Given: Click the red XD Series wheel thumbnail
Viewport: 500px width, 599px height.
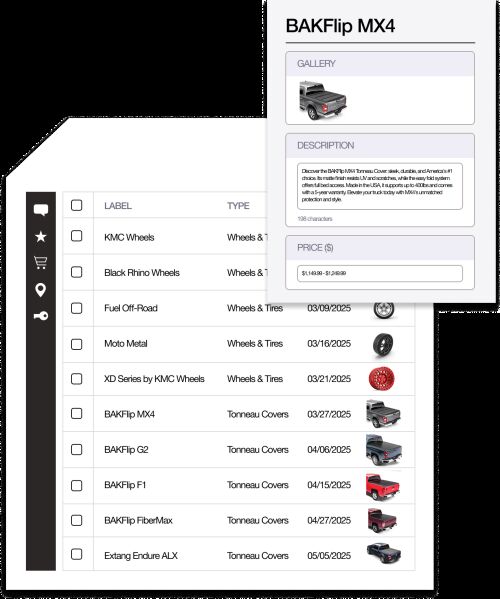Looking at the screenshot, I should coord(382,379).
